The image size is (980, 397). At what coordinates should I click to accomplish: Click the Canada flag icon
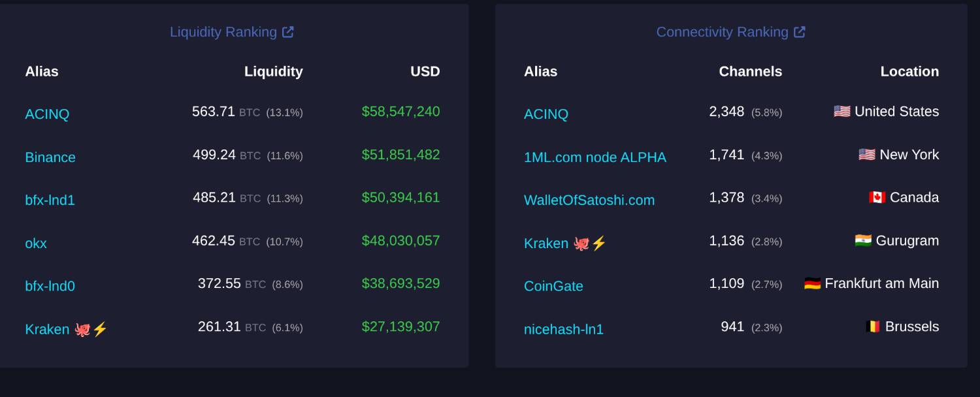click(877, 197)
